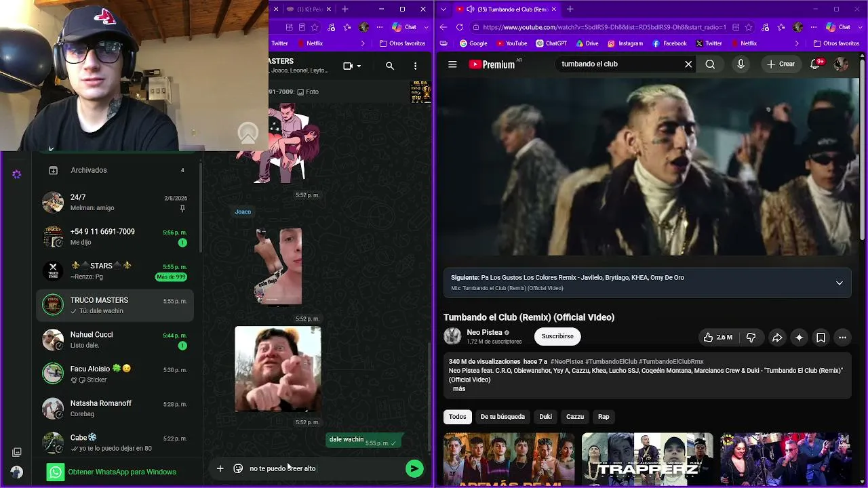Screen dimensions: 868x488
Task: Open Copilot Chat in WhatsApp browser window
Action: coord(405,27)
